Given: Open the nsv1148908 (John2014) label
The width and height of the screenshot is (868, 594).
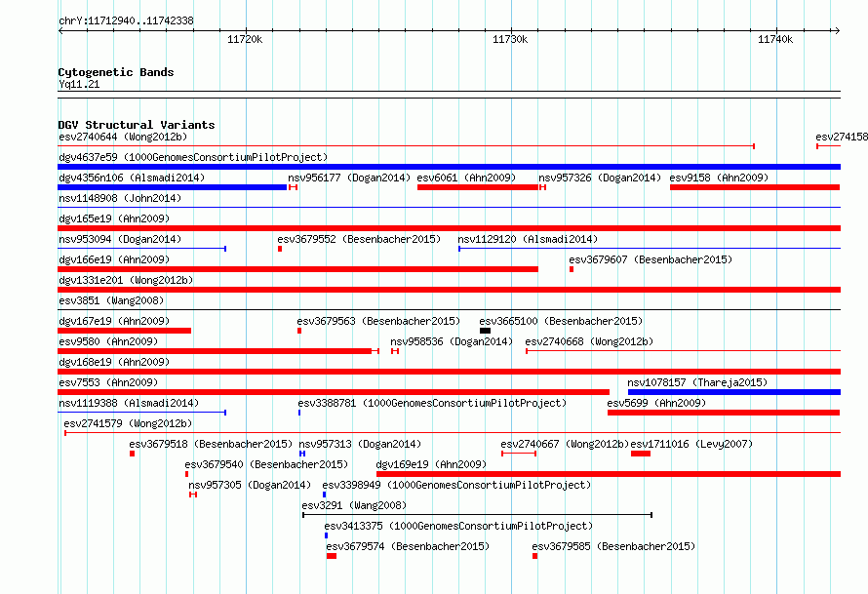Looking at the screenshot, I should click(120, 198).
